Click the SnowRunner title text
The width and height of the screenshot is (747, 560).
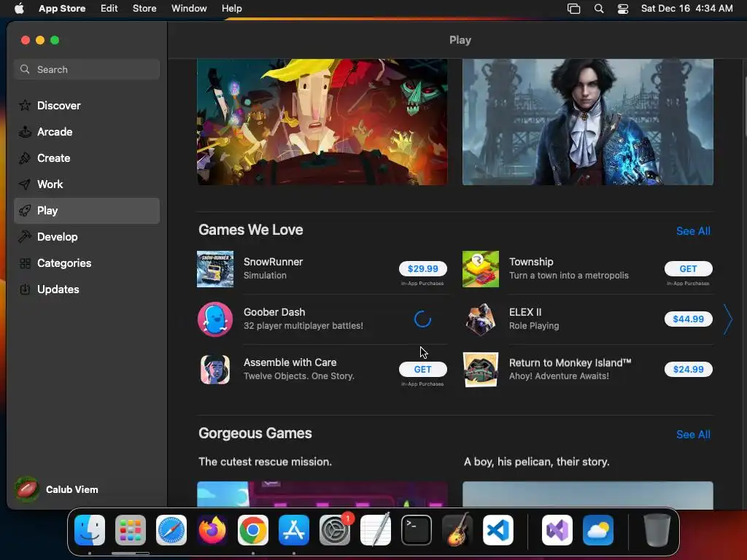click(273, 262)
